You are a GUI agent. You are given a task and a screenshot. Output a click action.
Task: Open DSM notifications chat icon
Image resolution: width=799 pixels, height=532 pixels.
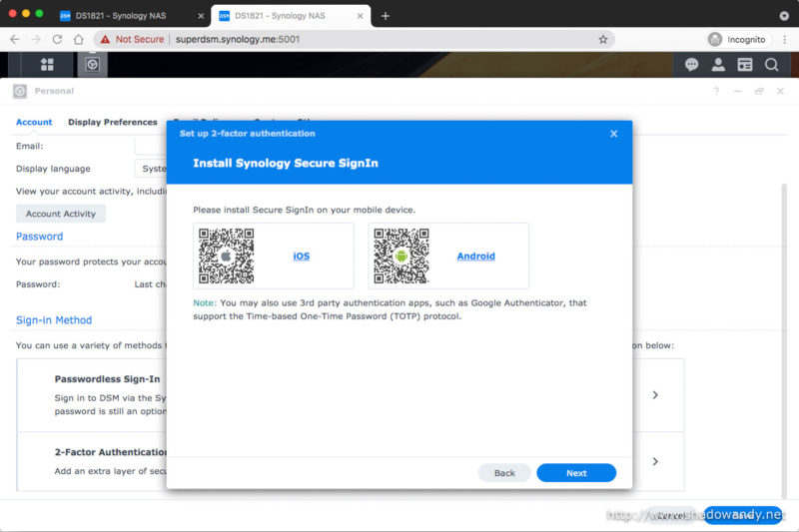pyautogui.click(x=691, y=65)
